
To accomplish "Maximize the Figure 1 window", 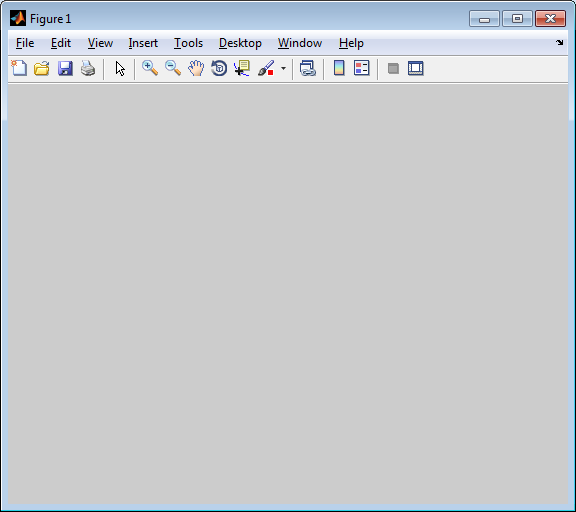I will 517,19.
